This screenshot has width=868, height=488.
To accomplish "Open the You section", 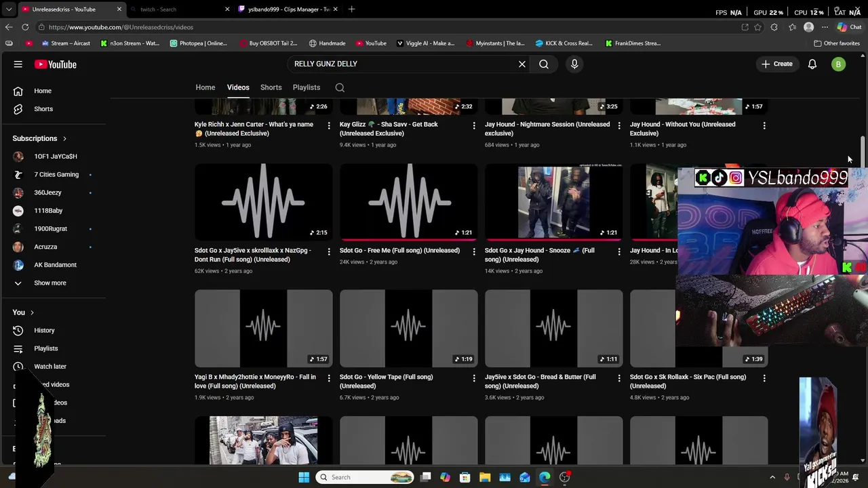I will click(x=23, y=312).
